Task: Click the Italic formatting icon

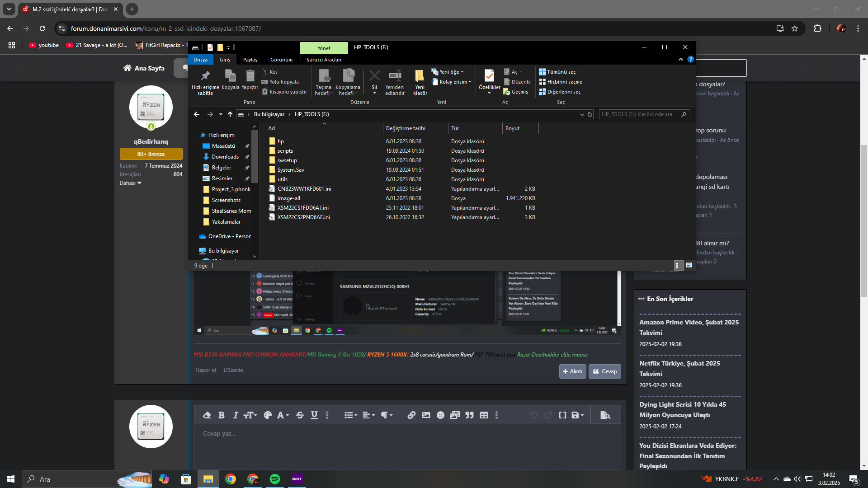Action: 236,415
